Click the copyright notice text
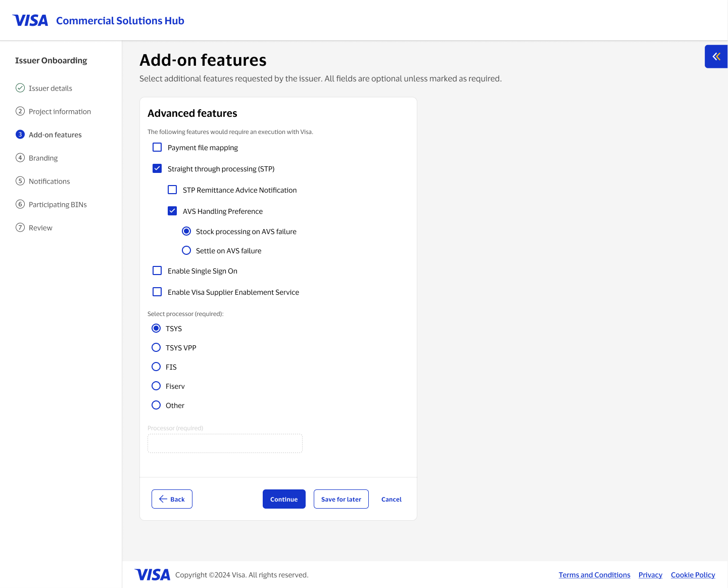The image size is (728, 588). (242, 575)
